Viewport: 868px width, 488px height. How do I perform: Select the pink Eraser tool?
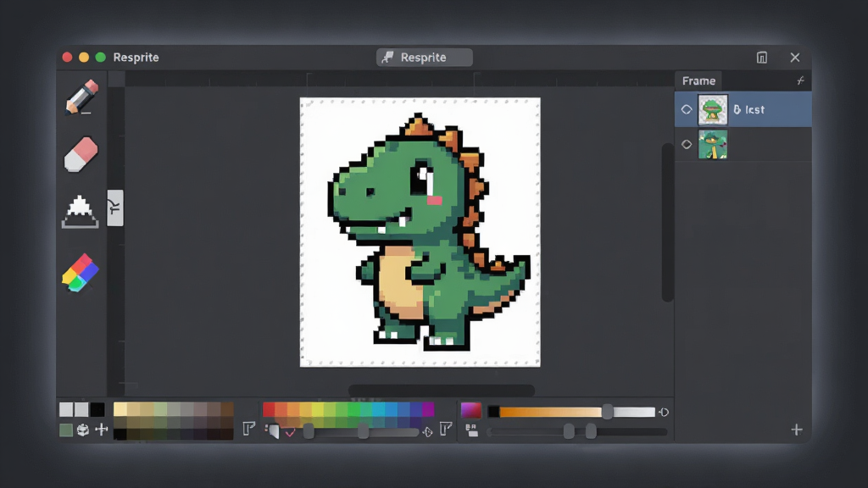[81, 155]
